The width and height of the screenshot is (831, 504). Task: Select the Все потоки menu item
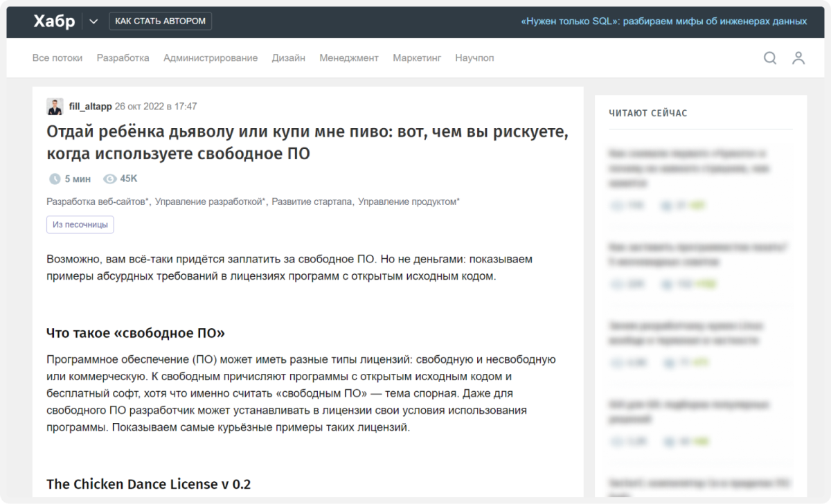coord(57,58)
